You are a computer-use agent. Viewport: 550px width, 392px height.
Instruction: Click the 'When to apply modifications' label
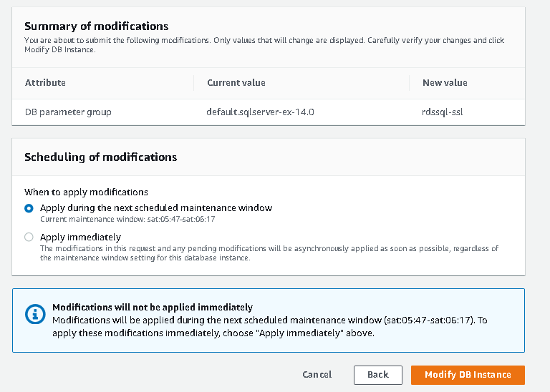pyautogui.click(x=86, y=192)
